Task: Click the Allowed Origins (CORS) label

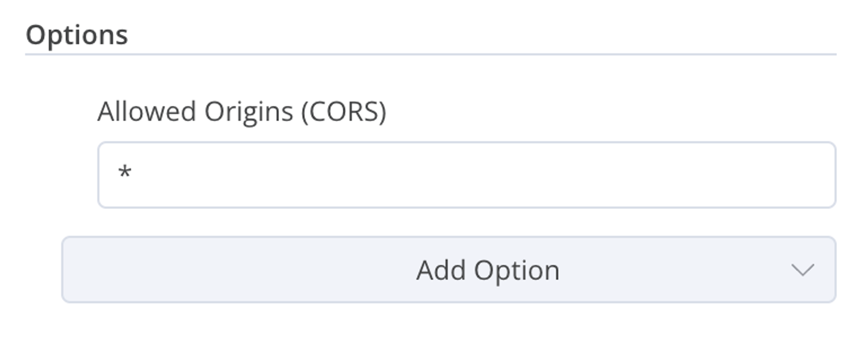Action: tap(242, 112)
